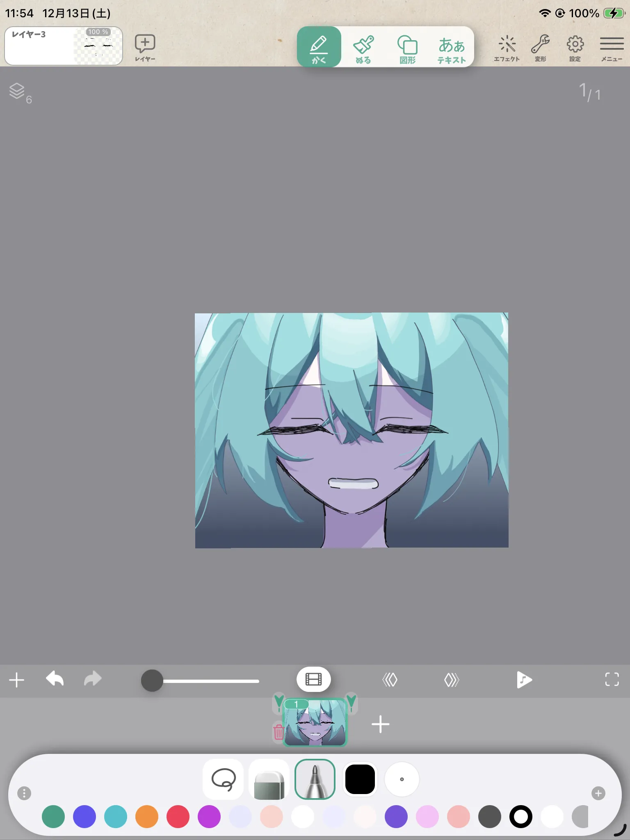Viewport: 630px width, 840px height.
Task: Pick the red palette color
Action: pos(178,817)
